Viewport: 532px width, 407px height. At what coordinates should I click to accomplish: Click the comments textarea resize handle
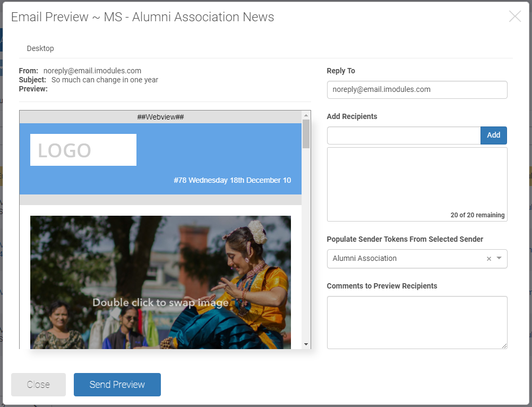pos(504,346)
